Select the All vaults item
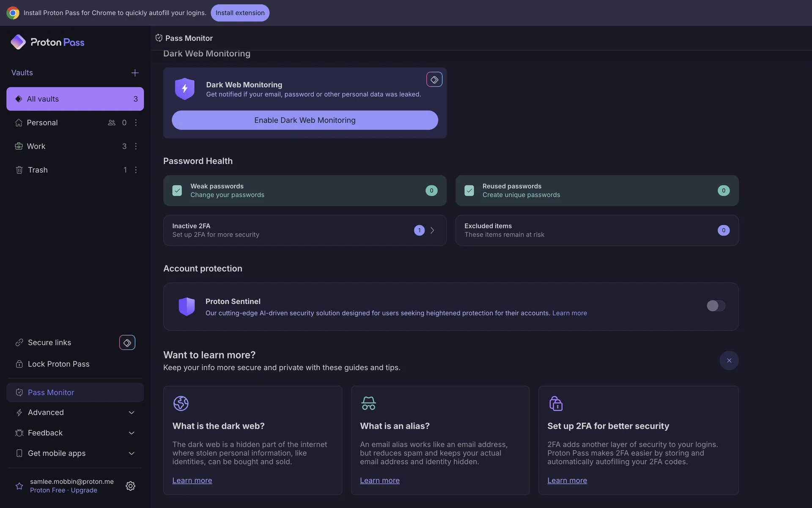The image size is (812, 508). tap(75, 99)
